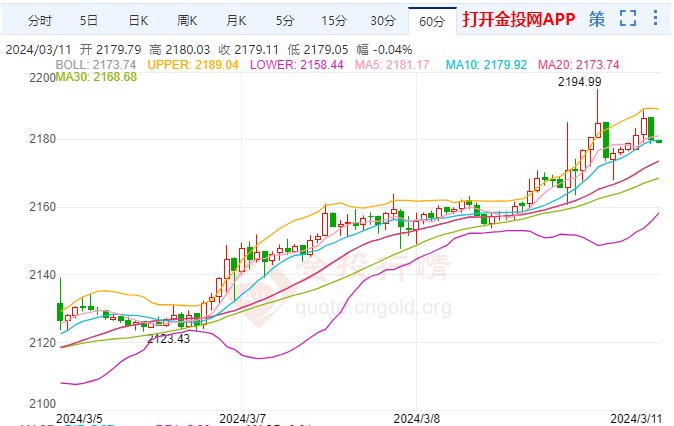674x426 pixels.
Task: Click the 低 2179.05 low value
Action: (318, 49)
